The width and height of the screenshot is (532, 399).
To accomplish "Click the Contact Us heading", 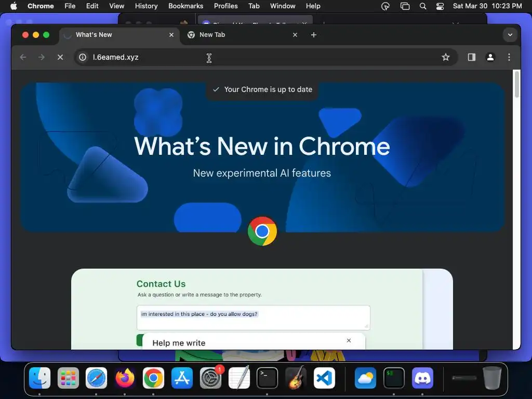I will tap(161, 284).
